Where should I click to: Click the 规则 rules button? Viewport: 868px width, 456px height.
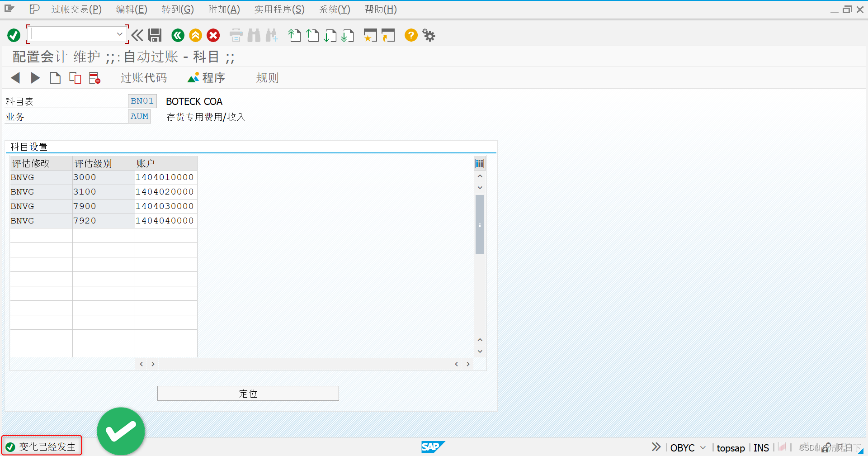pos(267,77)
